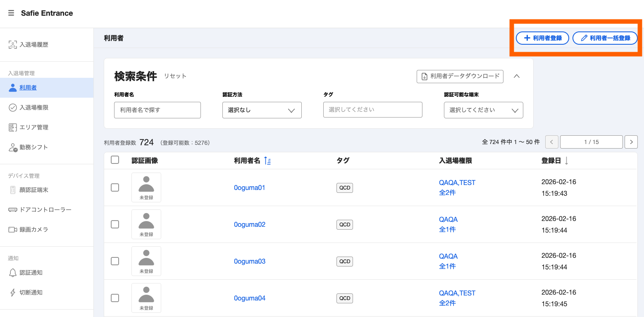Click the ドアコントローラー icon
Image resolution: width=644 pixels, height=317 pixels.
pos(13,210)
